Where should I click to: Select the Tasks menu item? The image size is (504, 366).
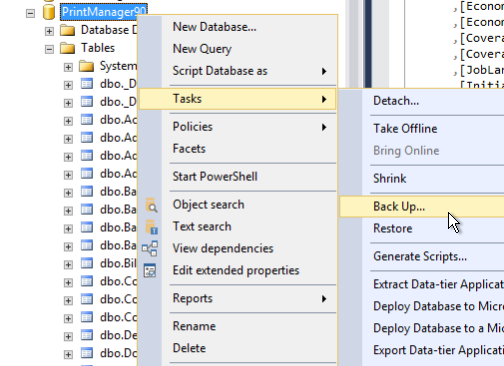(237, 99)
